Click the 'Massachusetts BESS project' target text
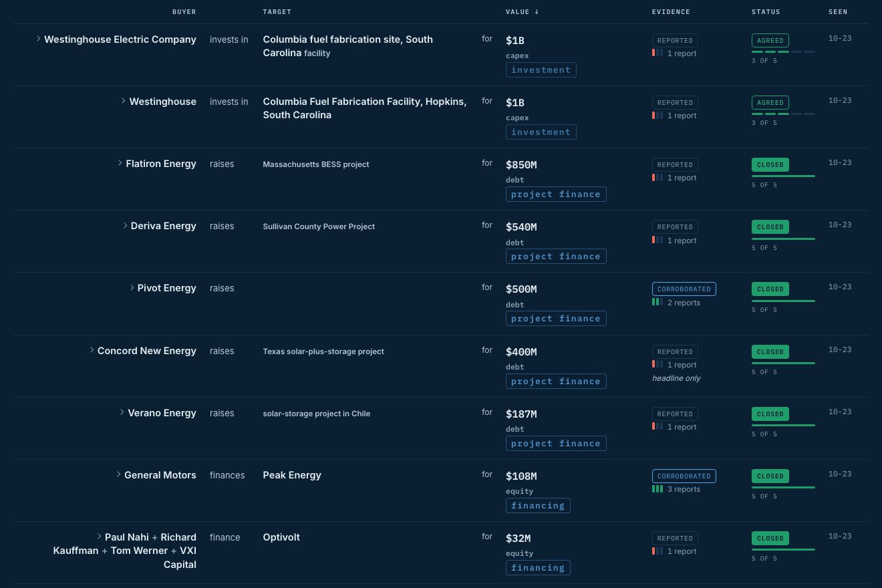Screen dimensions: 882x588 (x=316, y=164)
